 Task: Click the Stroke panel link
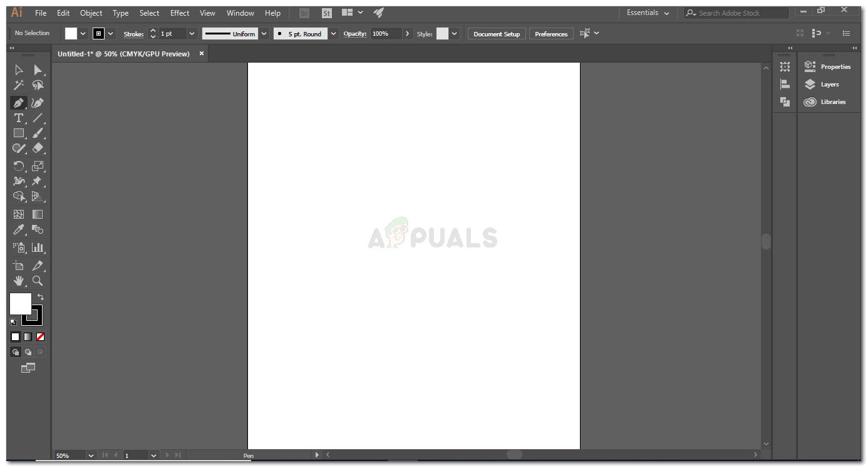pyautogui.click(x=133, y=34)
